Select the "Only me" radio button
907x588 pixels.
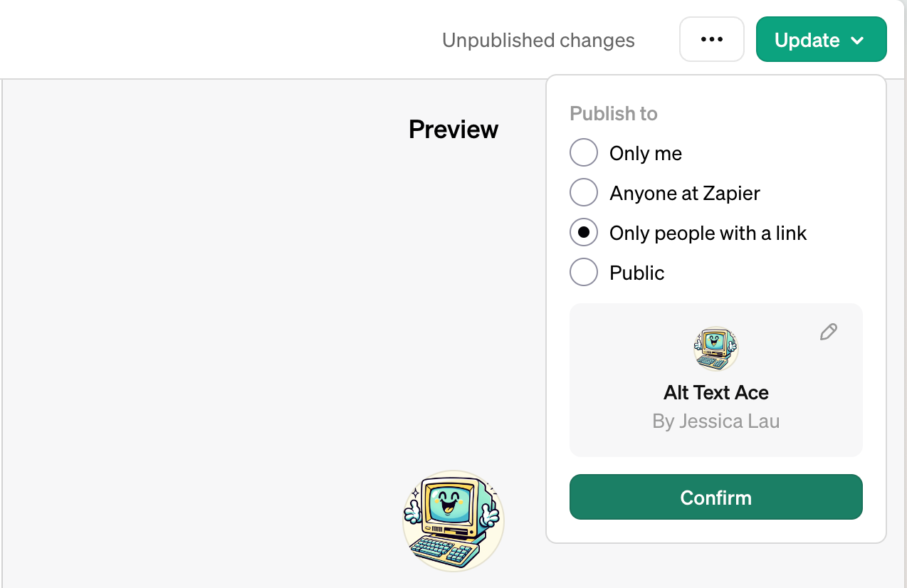pos(584,153)
